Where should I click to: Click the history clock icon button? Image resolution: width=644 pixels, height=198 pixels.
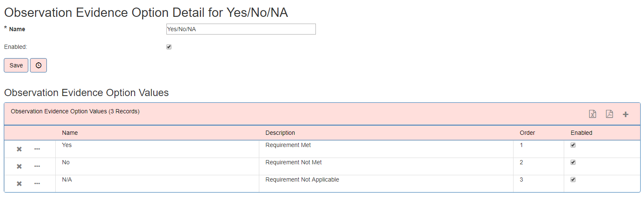38,65
